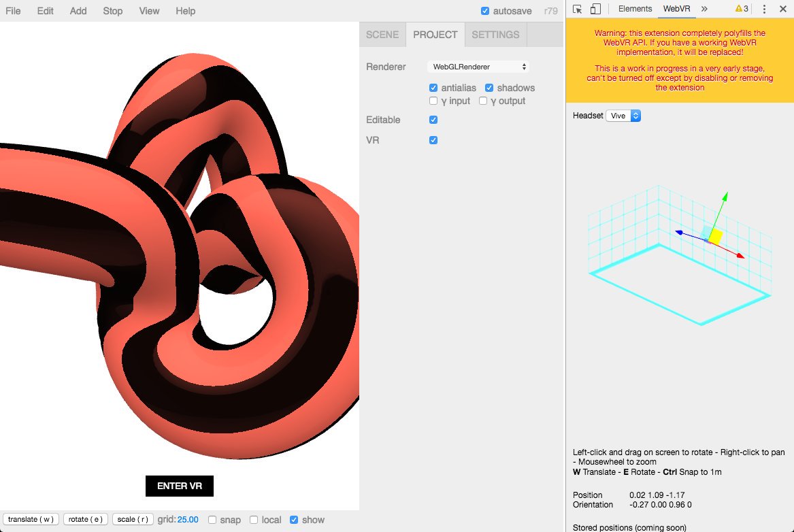This screenshot has height=532, width=794.
Task: Select the rotate ( e ) mode
Action: [x=85, y=519]
